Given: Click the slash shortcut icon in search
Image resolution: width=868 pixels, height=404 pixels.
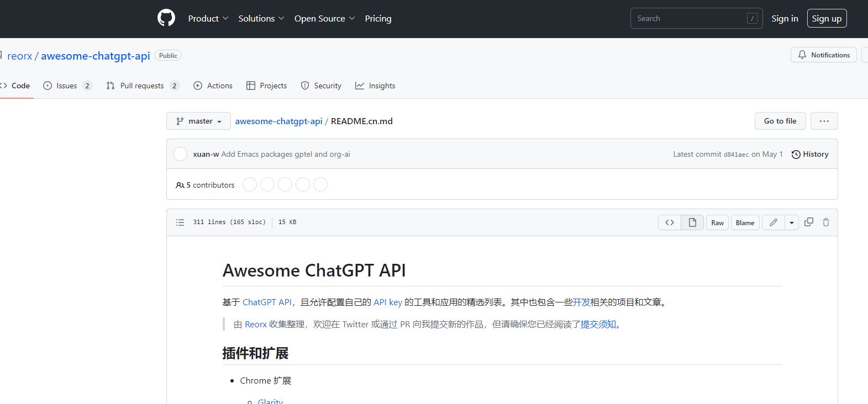Looking at the screenshot, I should [x=752, y=18].
